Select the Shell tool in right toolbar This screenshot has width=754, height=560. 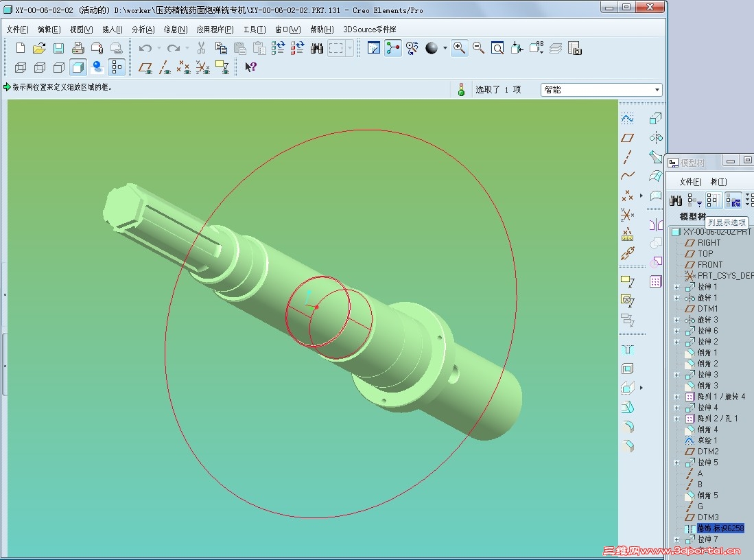pos(627,369)
